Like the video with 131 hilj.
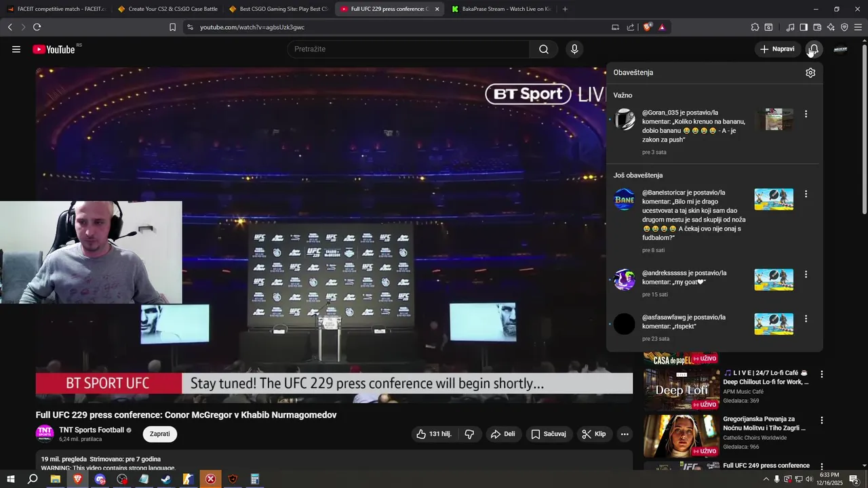The width and height of the screenshot is (868, 488). click(434, 434)
